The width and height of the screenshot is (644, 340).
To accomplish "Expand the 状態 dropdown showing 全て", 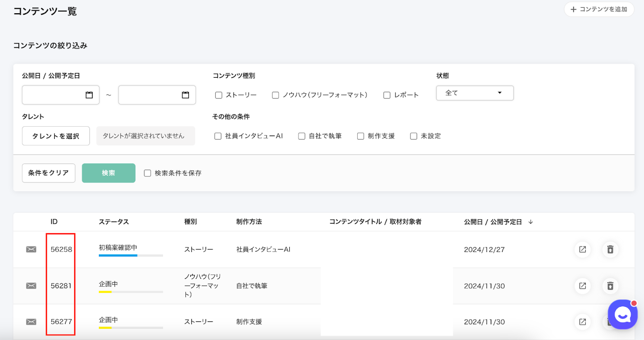I will tap(475, 93).
